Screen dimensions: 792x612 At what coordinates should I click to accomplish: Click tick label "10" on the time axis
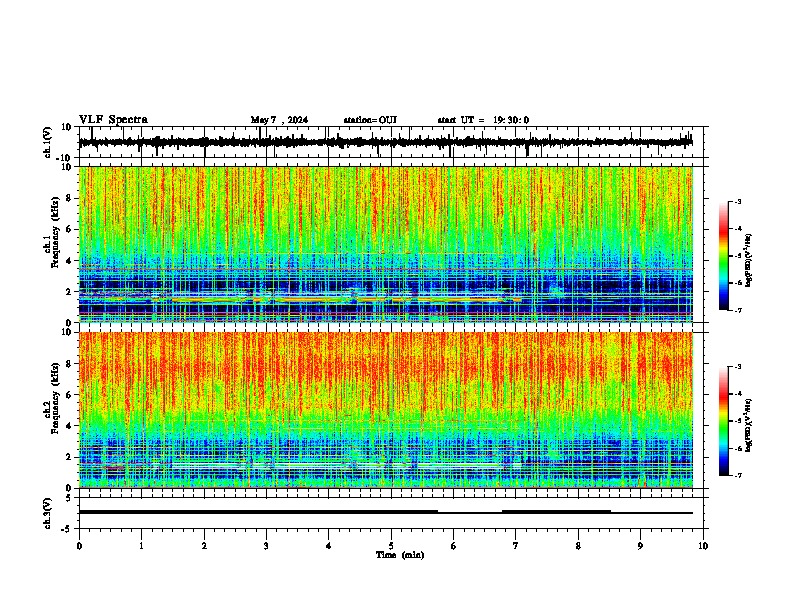tap(703, 546)
